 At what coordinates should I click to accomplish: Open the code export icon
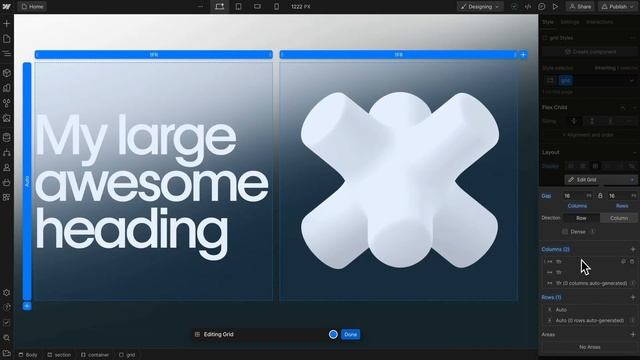pyautogui.click(x=528, y=7)
